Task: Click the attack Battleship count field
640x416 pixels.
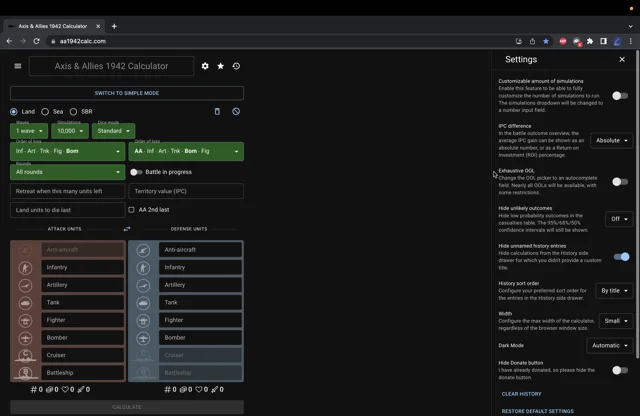Action: coord(83,373)
